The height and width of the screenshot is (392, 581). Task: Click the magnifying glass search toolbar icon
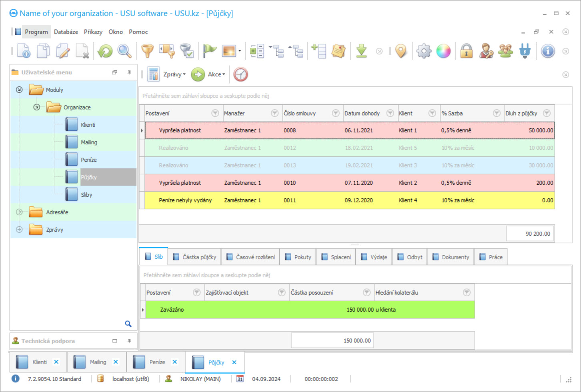click(124, 51)
